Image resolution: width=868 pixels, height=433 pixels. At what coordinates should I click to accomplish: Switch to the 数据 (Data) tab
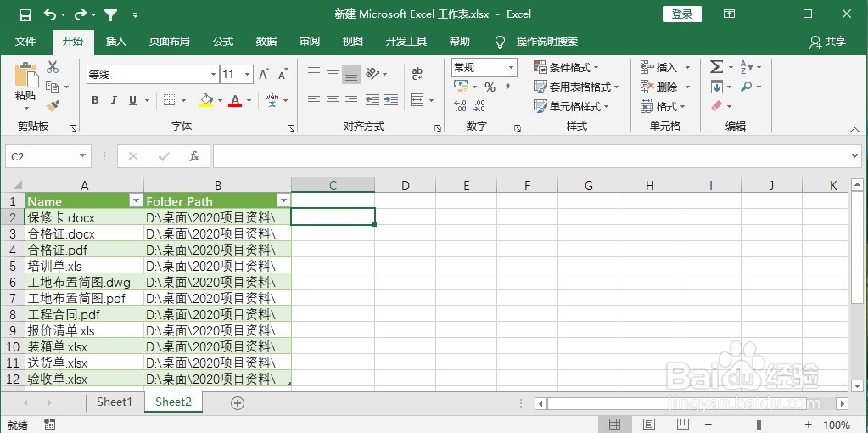point(266,42)
